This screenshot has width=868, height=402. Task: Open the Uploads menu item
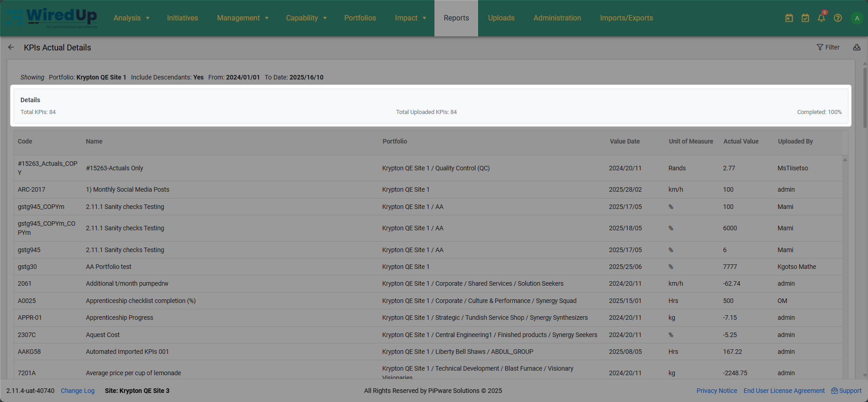click(x=501, y=18)
